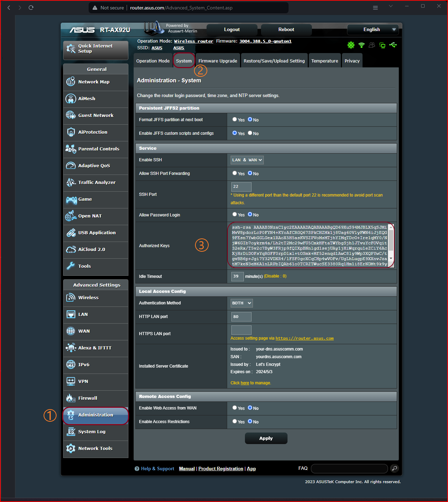Image resolution: width=448 pixels, height=502 pixels.
Task: Click the Parental Controls shield icon
Action: [71, 149]
